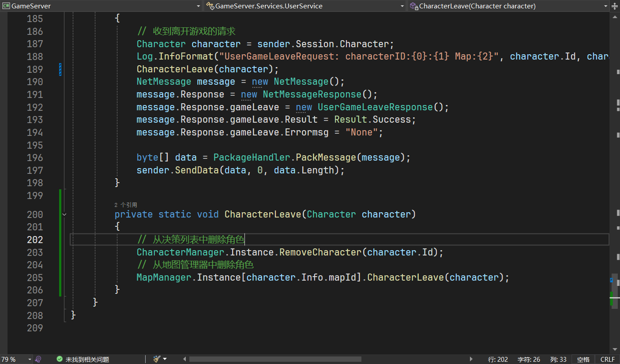The width and height of the screenshot is (620, 364).
Task: Click the 未找到相关问题 status text
Action: [87, 359]
